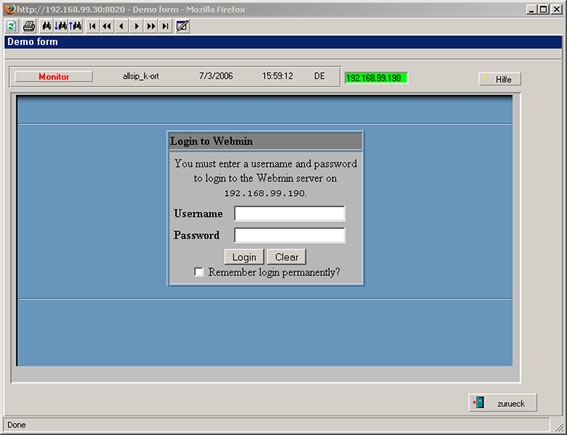The height and width of the screenshot is (435, 567).
Task: Minimize the Firefox window
Action: (531, 9)
